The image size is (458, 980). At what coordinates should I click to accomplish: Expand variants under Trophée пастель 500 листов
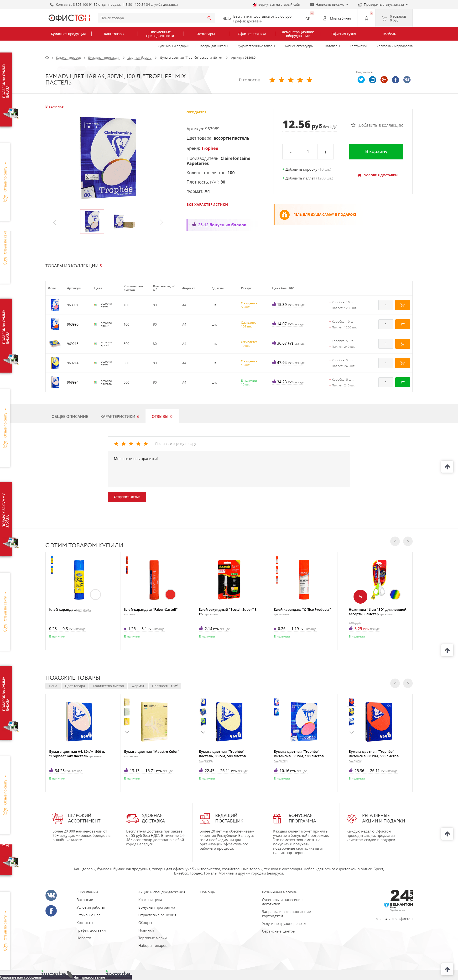tap(203, 732)
